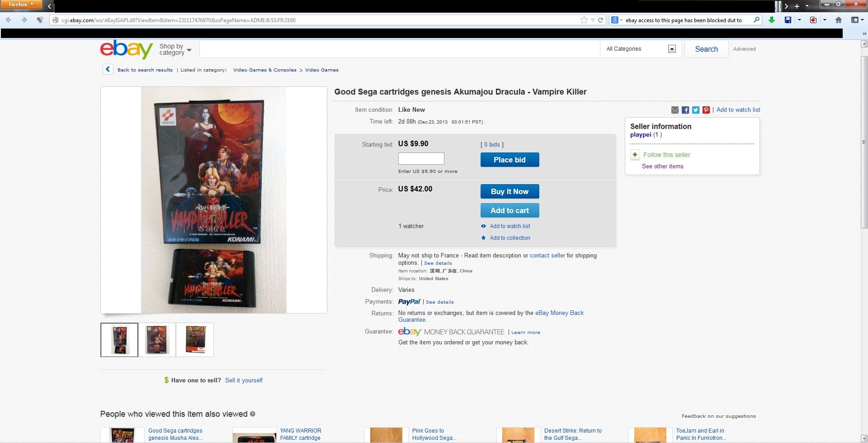Click the magnifier icon in the browser search box
868x443 pixels.
(756, 20)
